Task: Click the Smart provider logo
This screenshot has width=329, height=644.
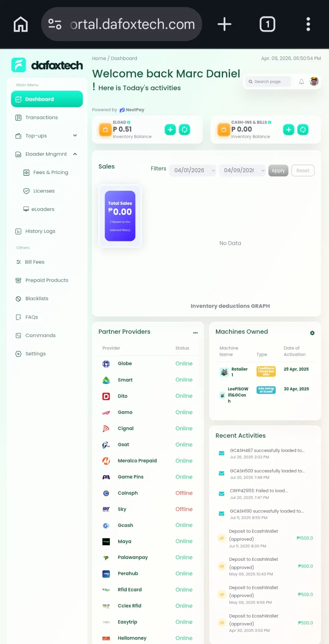Action: click(x=106, y=380)
